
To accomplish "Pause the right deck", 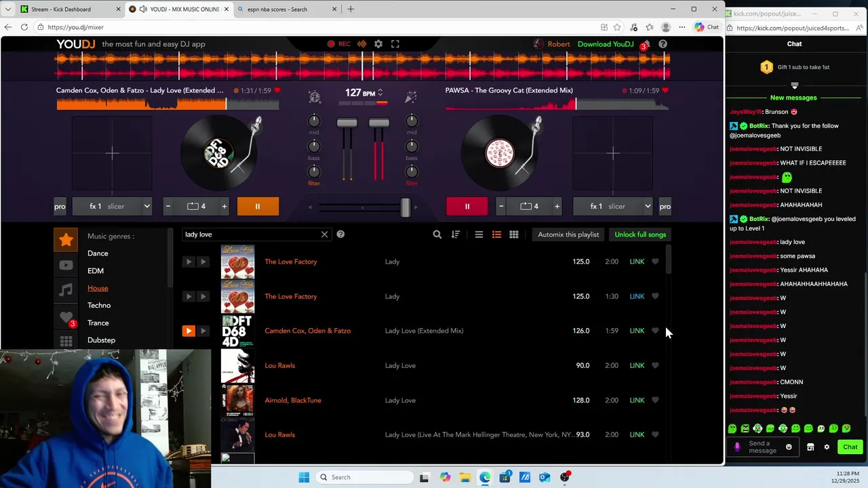I will click(467, 206).
